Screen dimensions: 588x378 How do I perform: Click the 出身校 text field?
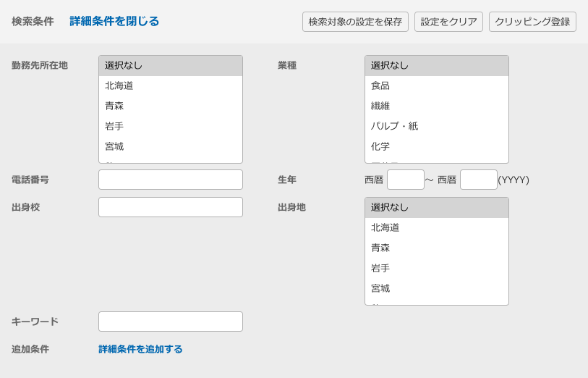(x=171, y=207)
